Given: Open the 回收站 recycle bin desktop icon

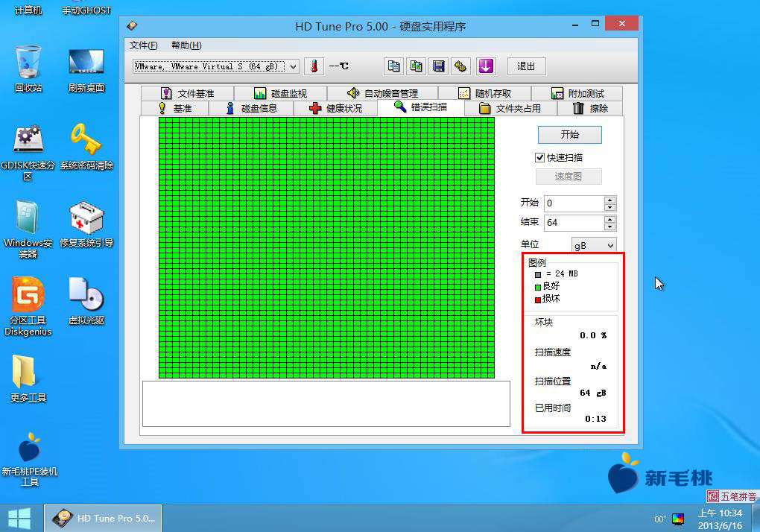Looking at the screenshot, I should click(x=28, y=69).
